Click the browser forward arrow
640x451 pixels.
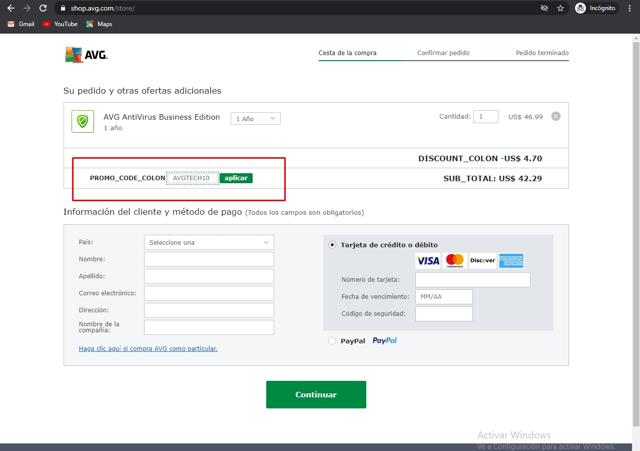click(x=27, y=8)
